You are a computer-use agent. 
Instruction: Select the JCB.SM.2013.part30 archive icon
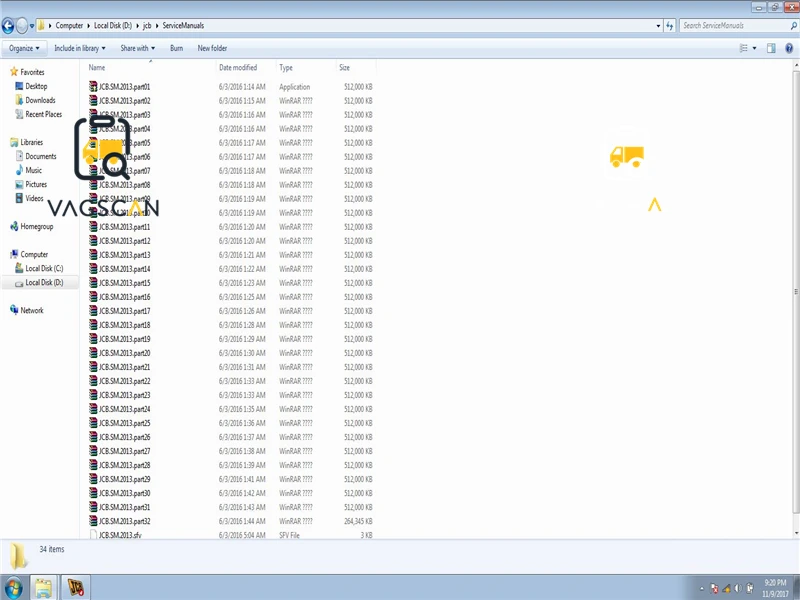pos(93,493)
